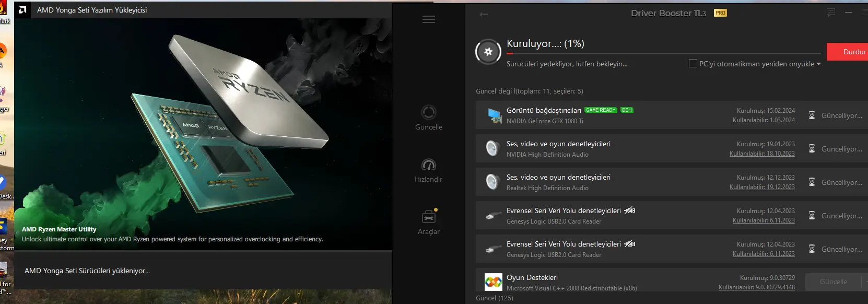
Task: Open available version 18.10.2023 link for NVIDIA audio
Action: click(x=762, y=154)
